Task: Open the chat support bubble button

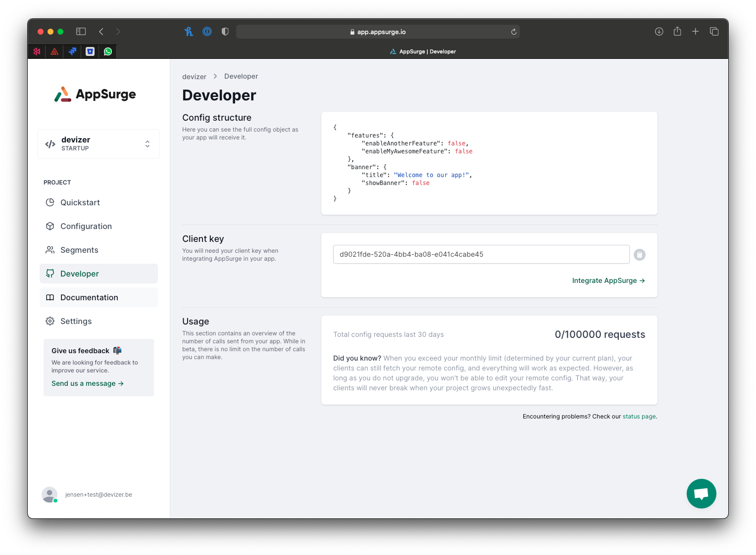Action: coord(702,494)
